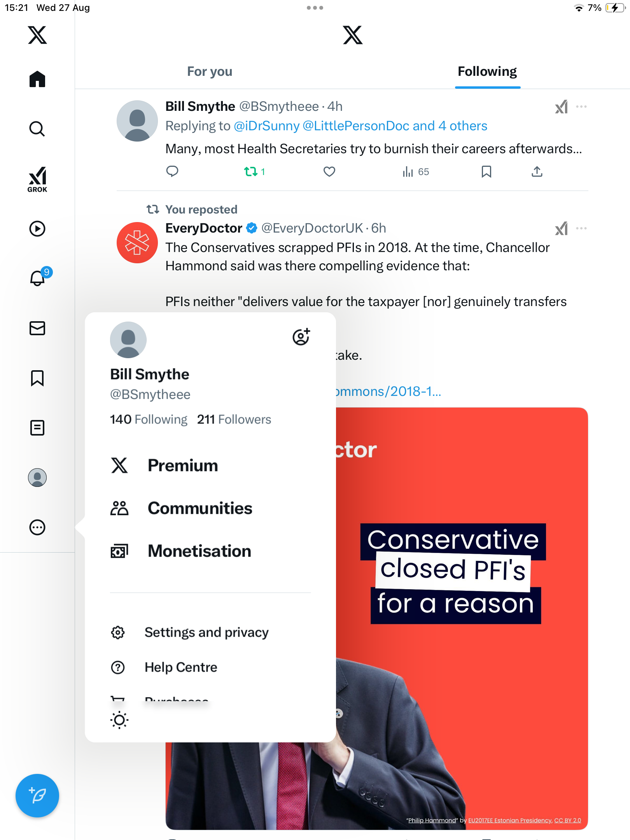Open Settings and privacy
630x840 pixels.
pyautogui.click(x=206, y=632)
